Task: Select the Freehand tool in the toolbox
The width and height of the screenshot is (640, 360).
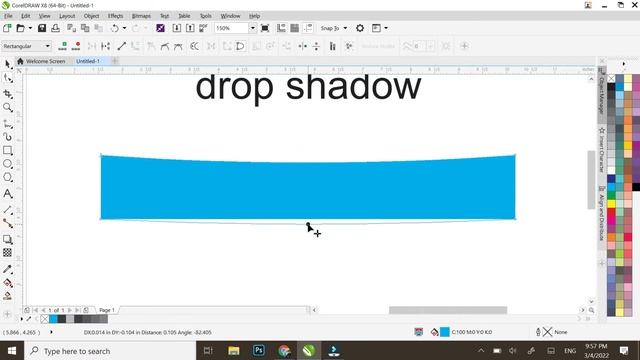Action: 8,124
